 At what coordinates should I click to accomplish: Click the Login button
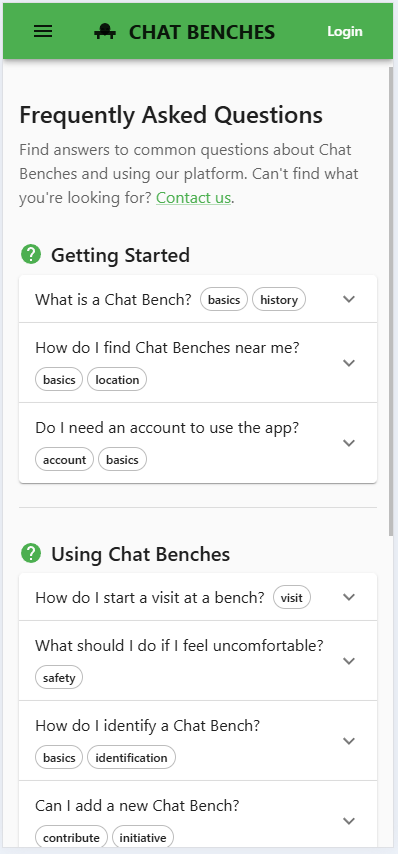coord(345,32)
